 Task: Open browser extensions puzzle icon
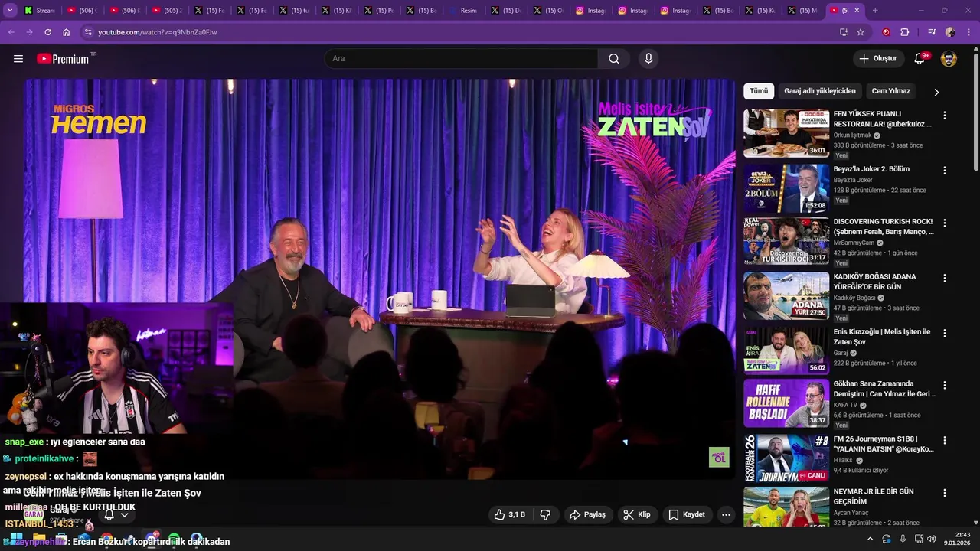905,32
